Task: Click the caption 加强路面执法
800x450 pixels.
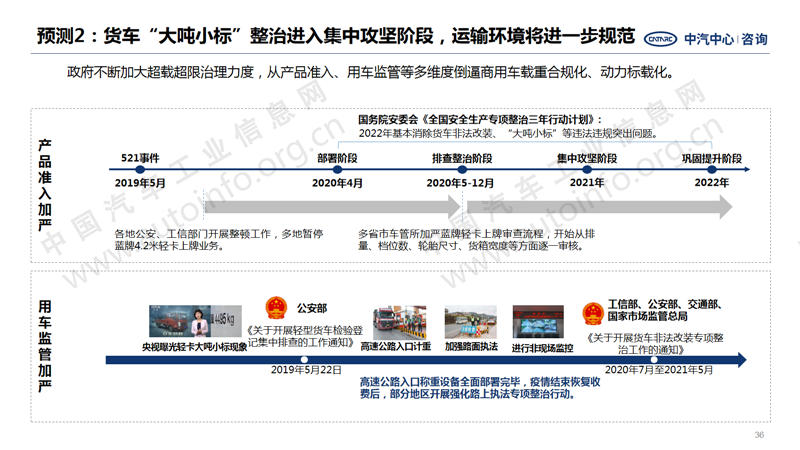Action: 471,346
